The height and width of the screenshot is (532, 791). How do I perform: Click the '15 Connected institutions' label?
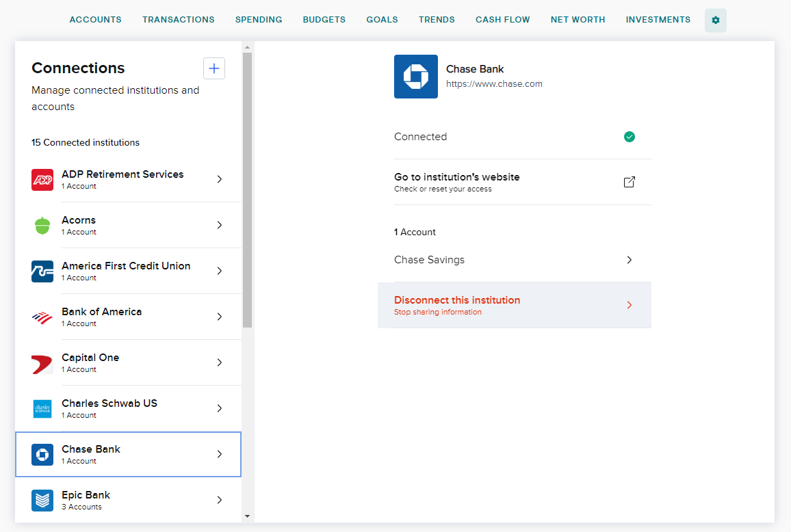pos(86,143)
